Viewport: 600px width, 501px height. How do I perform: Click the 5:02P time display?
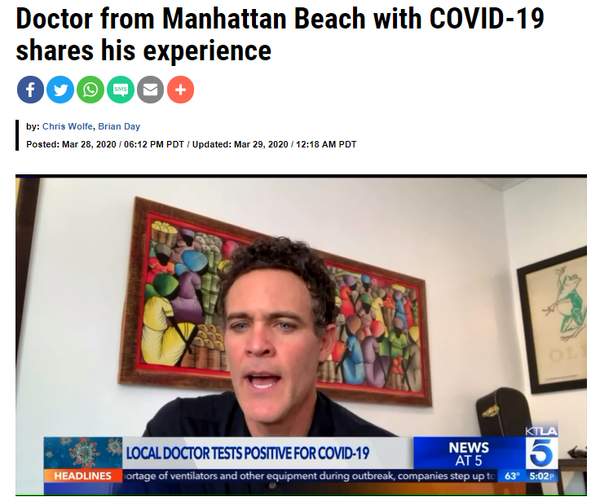pyautogui.click(x=542, y=476)
